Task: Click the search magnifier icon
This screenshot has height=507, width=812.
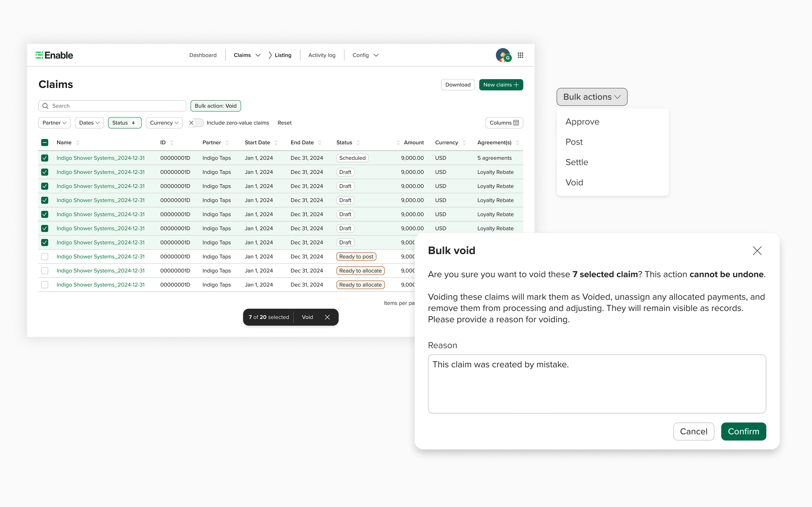Action: point(46,106)
